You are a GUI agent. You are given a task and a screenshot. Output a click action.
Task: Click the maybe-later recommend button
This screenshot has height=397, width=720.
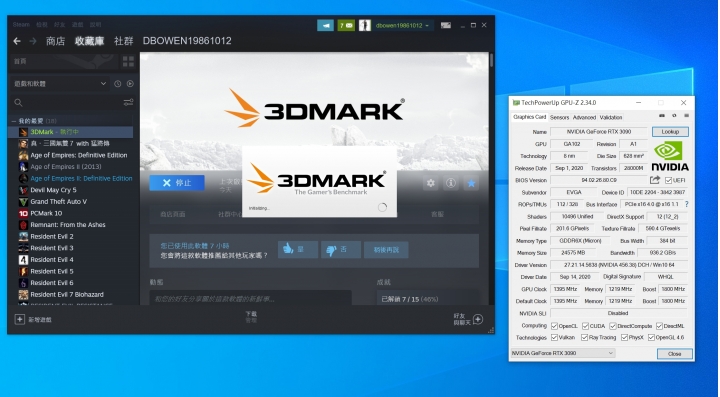[386, 250]
